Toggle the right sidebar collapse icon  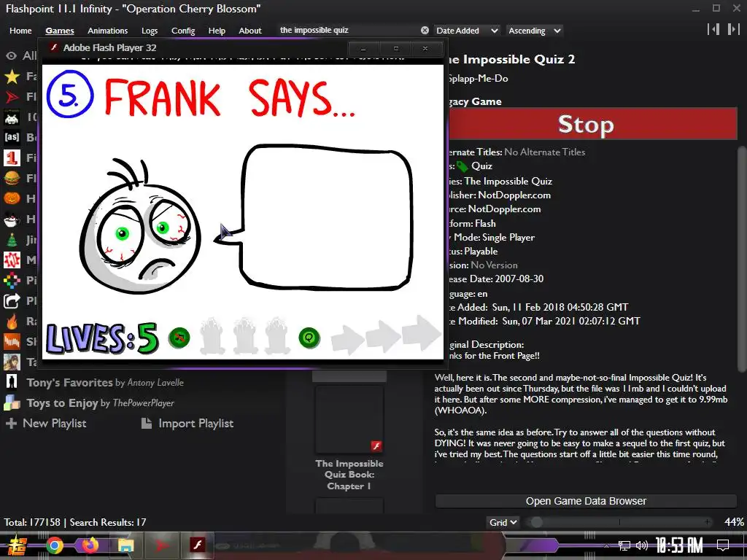point(734,29)
